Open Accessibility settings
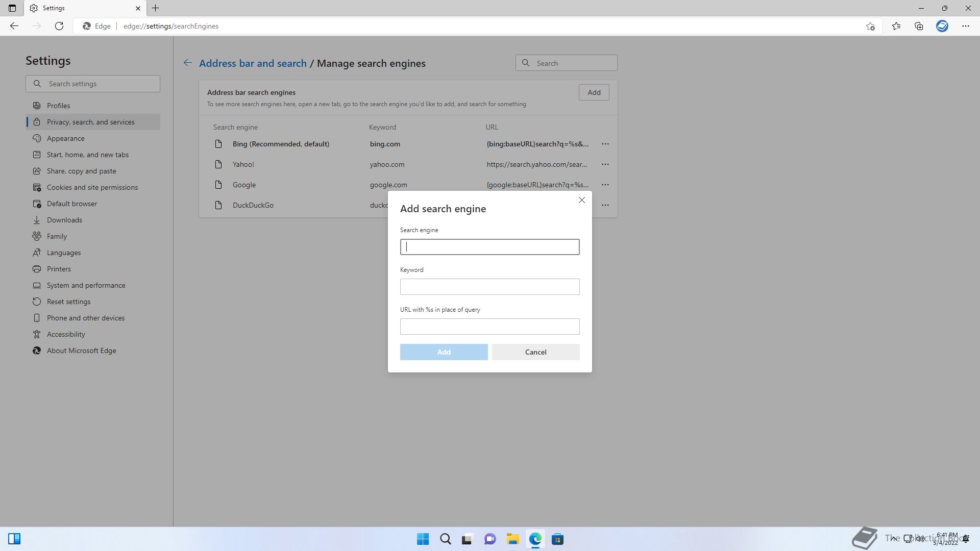 [x=93, y=334]
